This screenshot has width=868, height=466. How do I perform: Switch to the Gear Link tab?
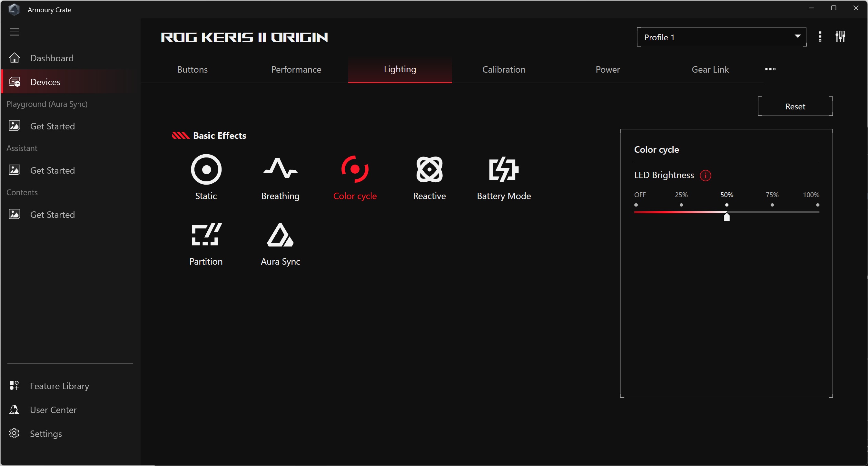point(710,69)
